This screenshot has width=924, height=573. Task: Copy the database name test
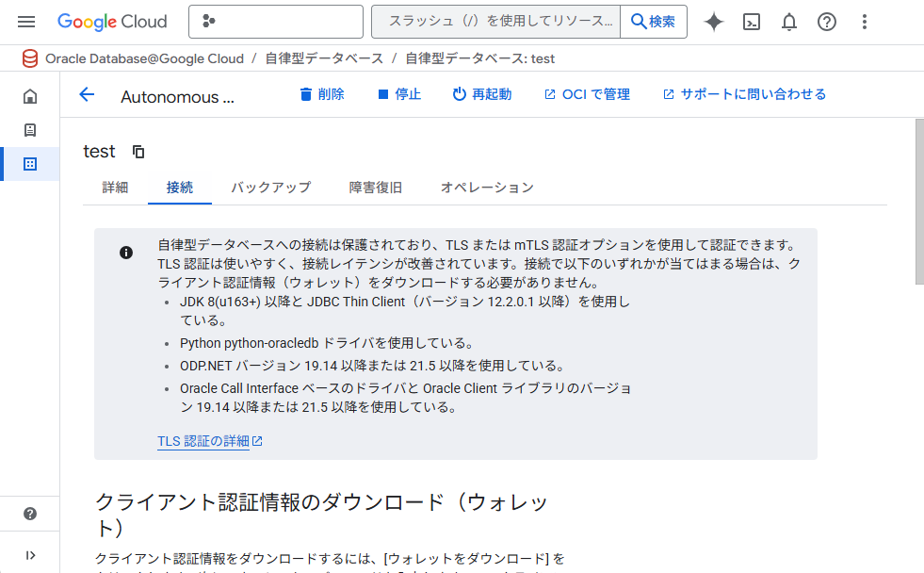click(138, 152)
